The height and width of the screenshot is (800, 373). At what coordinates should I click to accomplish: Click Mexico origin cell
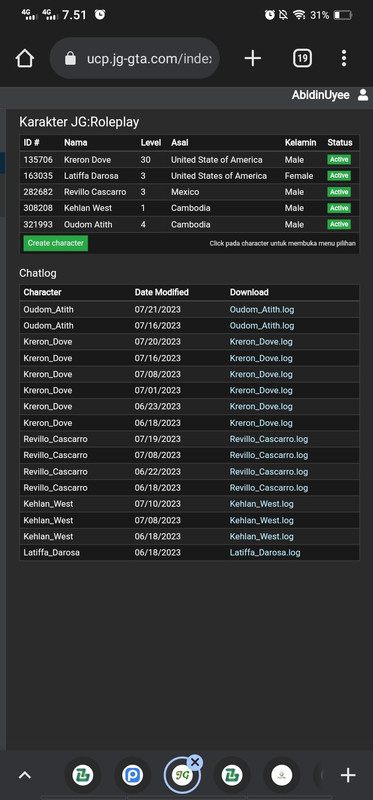(185, 192)
